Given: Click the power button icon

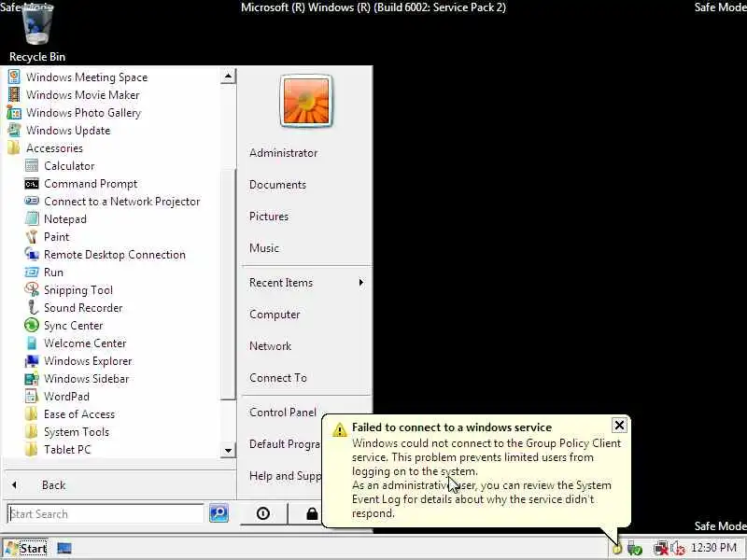Looking at the screenshot, I should [x=263, y=513].
